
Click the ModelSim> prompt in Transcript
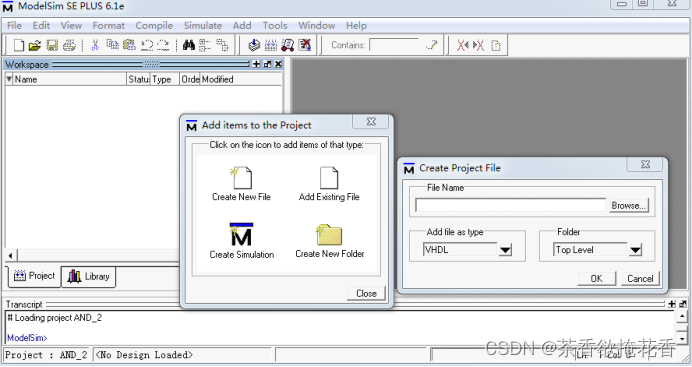[27, 338]
